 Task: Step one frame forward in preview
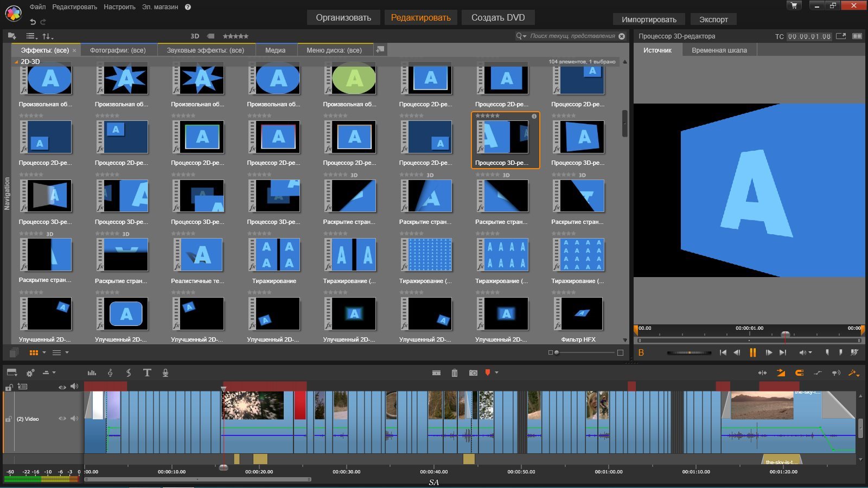(x=769, y=352)
